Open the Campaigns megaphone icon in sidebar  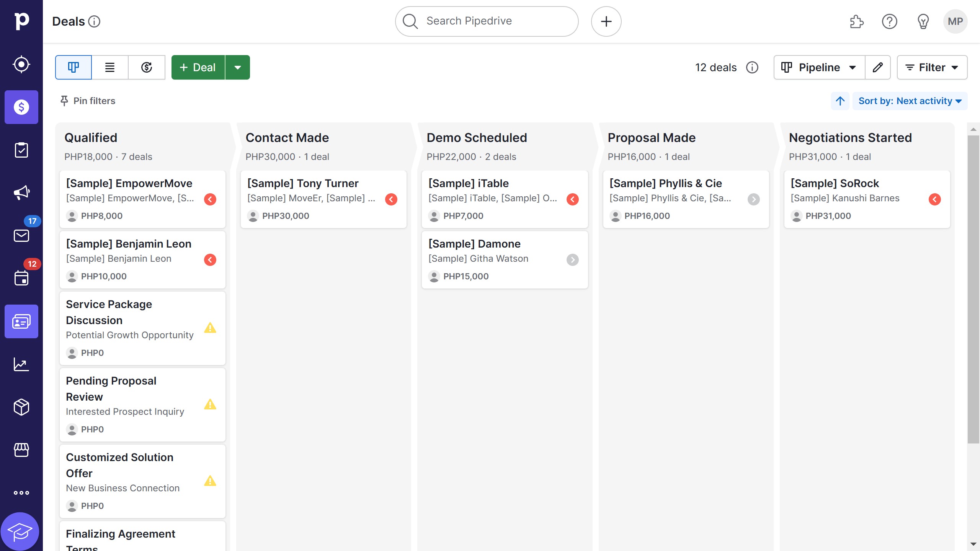click(x=21, y=193)
